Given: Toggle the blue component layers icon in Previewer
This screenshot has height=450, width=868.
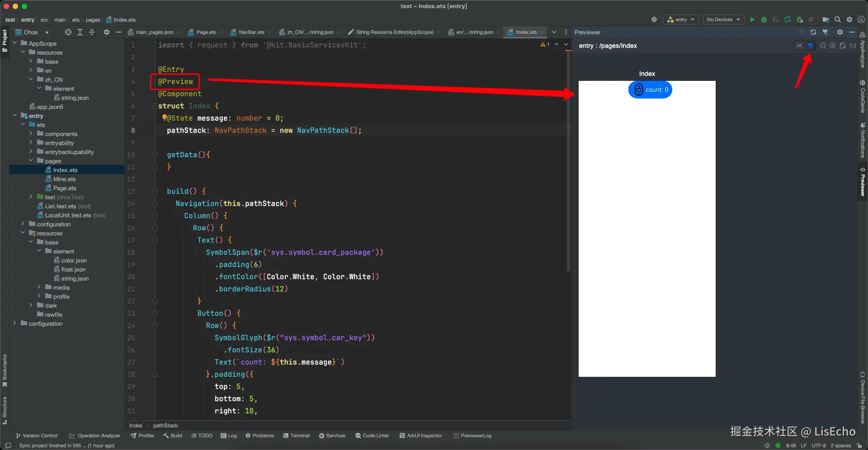Looking at the screenshot, I should coord(810,46).
